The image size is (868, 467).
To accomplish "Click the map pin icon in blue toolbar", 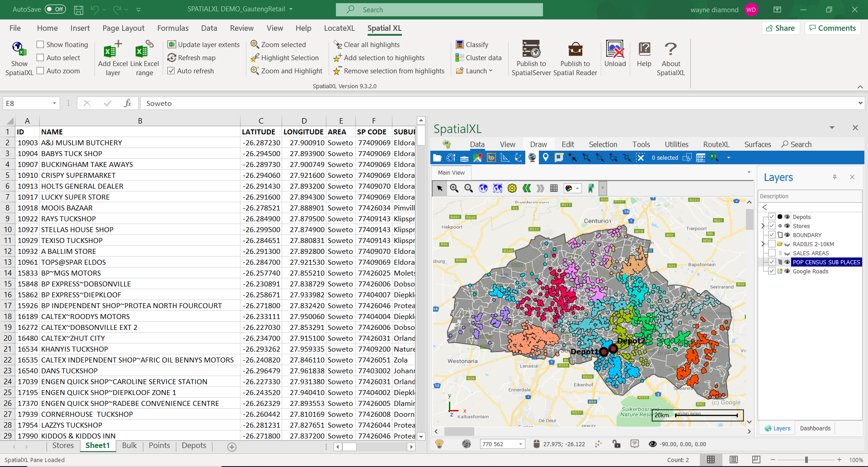I will point(546,157).
